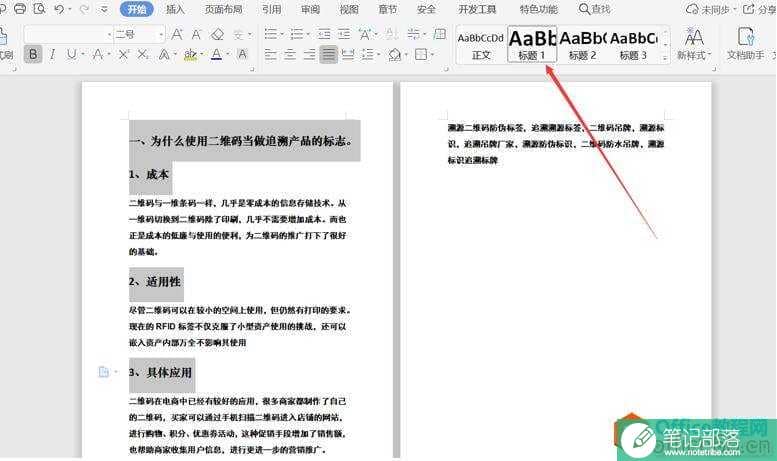Open the 插入 (Insert) tab
Screen dimensions: 777x461
174,9
